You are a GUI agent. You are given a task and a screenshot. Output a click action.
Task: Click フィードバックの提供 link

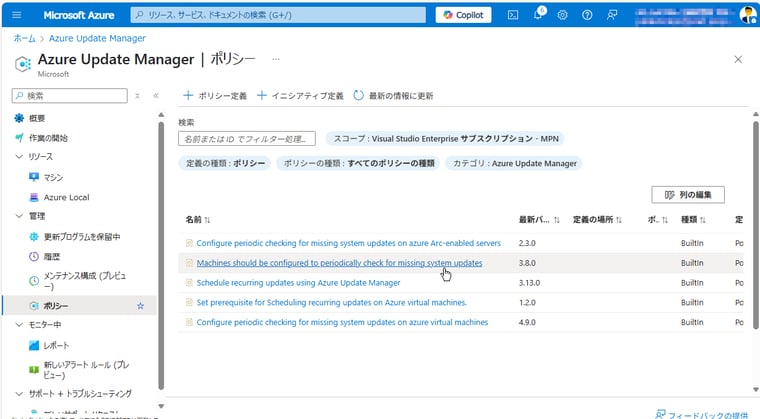click(701, 415)
